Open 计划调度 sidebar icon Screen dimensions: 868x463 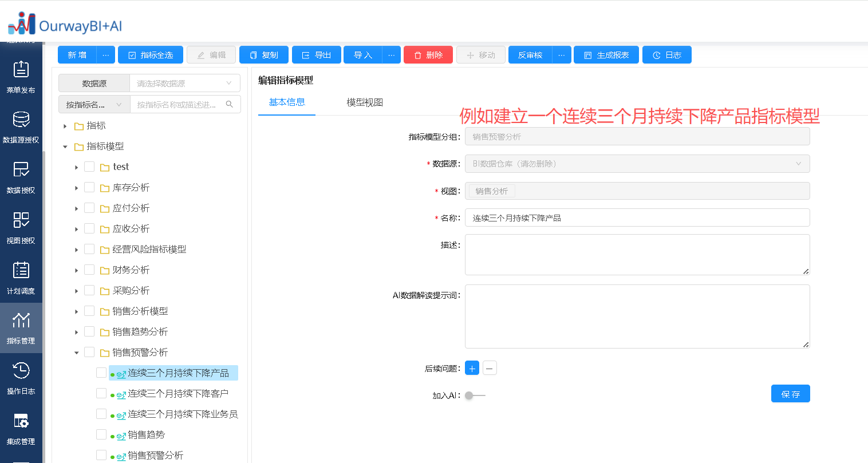point(21,278)
